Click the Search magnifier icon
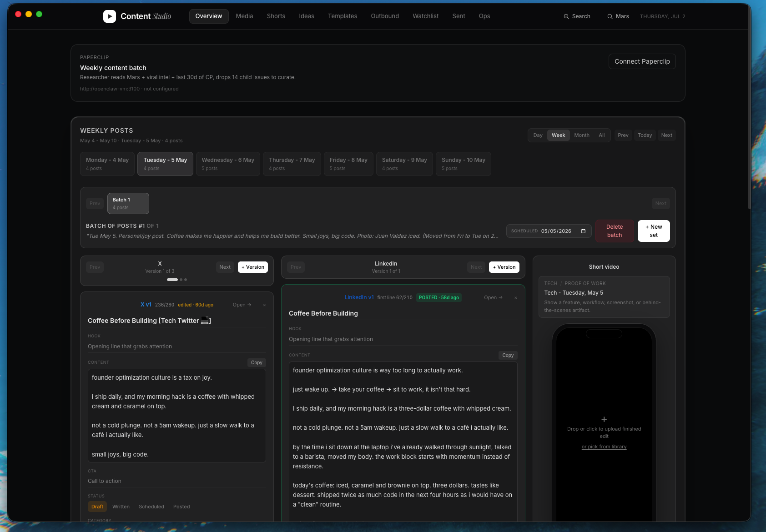Image resolution: width=766 pixels, height=532 pixels. pyautogui.click(x=566, y=16)
